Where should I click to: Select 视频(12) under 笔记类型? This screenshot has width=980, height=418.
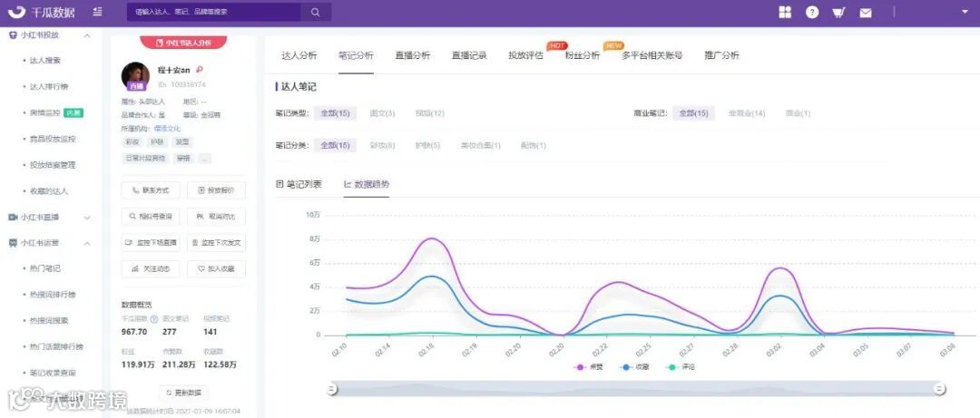430,113
